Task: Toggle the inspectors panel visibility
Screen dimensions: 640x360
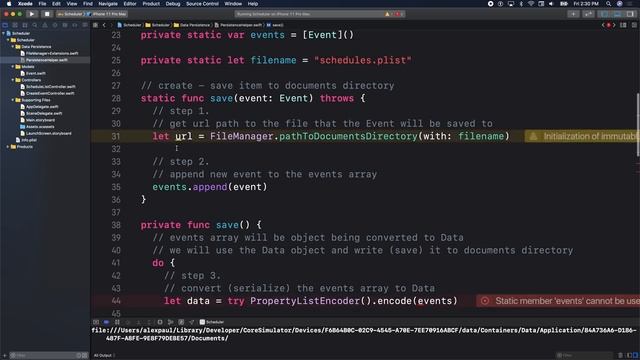Action: pyautogui.click(x=631, y=14)
